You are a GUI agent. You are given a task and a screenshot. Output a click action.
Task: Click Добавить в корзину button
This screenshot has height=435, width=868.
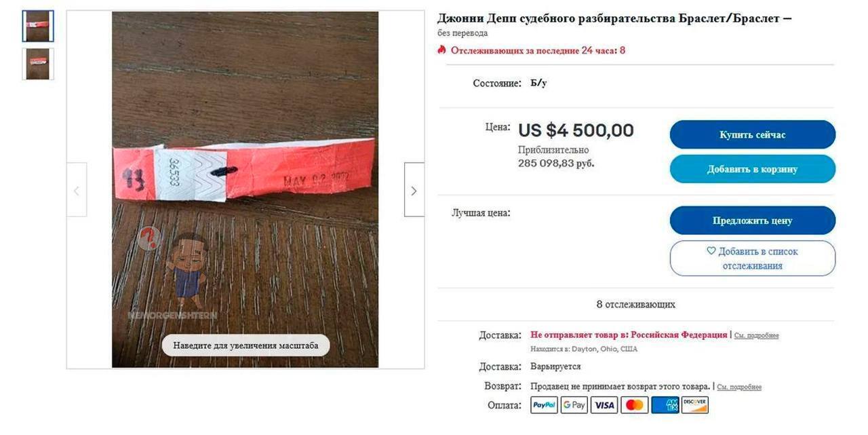[753, 169]
